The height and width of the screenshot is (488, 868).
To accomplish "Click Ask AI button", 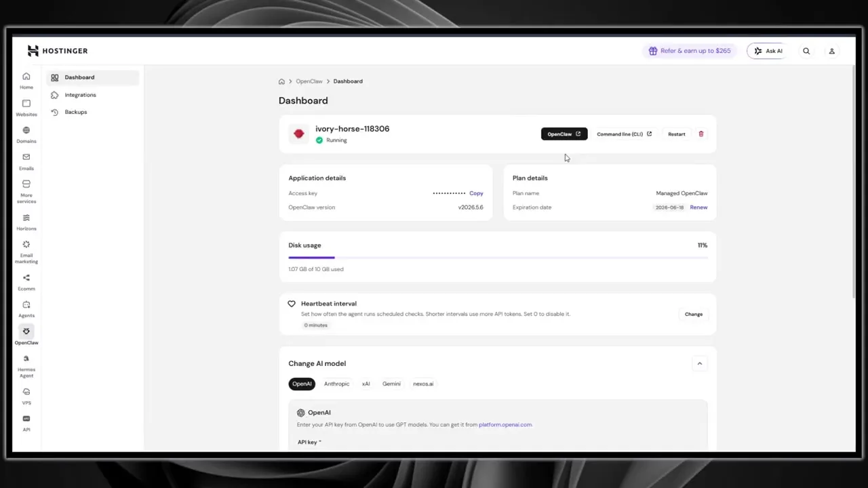I will (x=768, y=51).
